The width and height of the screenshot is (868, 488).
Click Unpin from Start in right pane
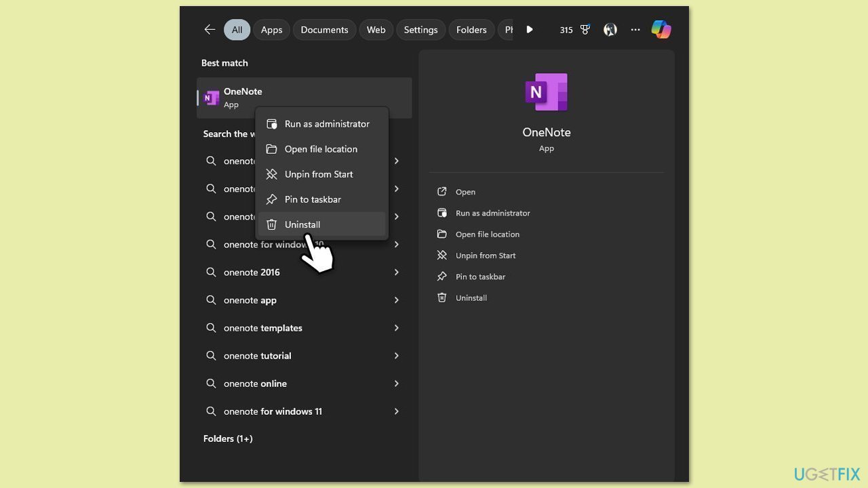486,256
